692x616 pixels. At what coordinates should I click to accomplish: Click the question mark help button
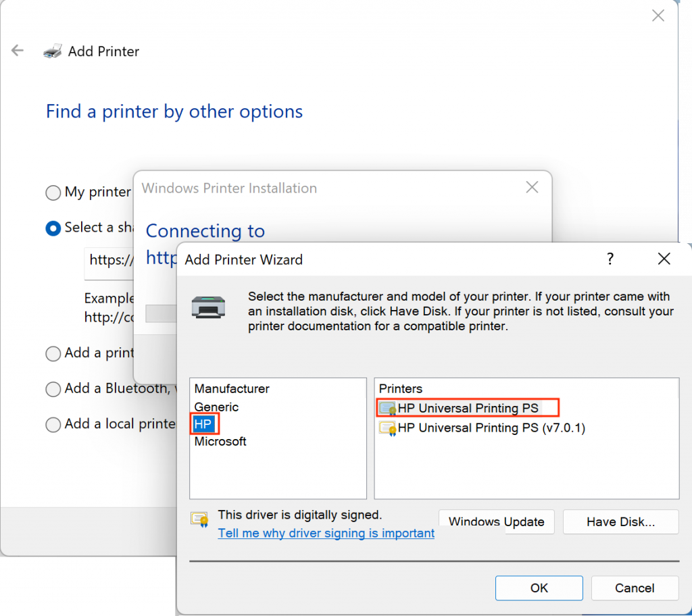[610, 259]
